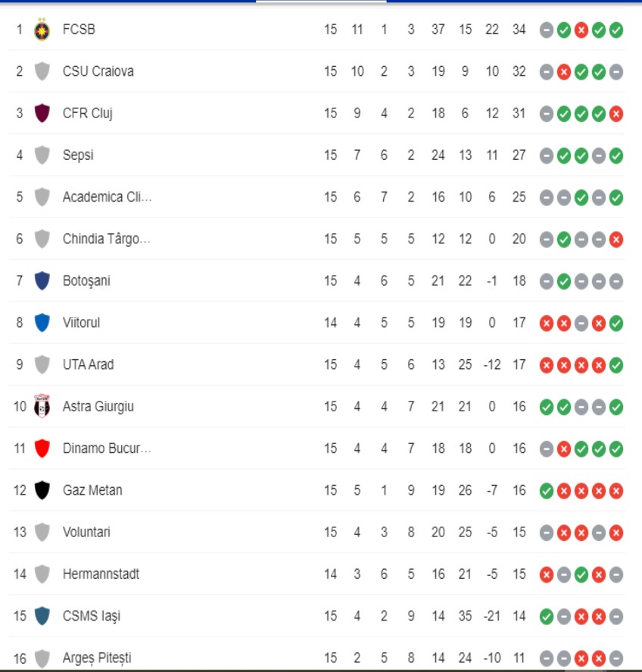Click the Astra Giurgiu club crest

[x=42, y=407]
